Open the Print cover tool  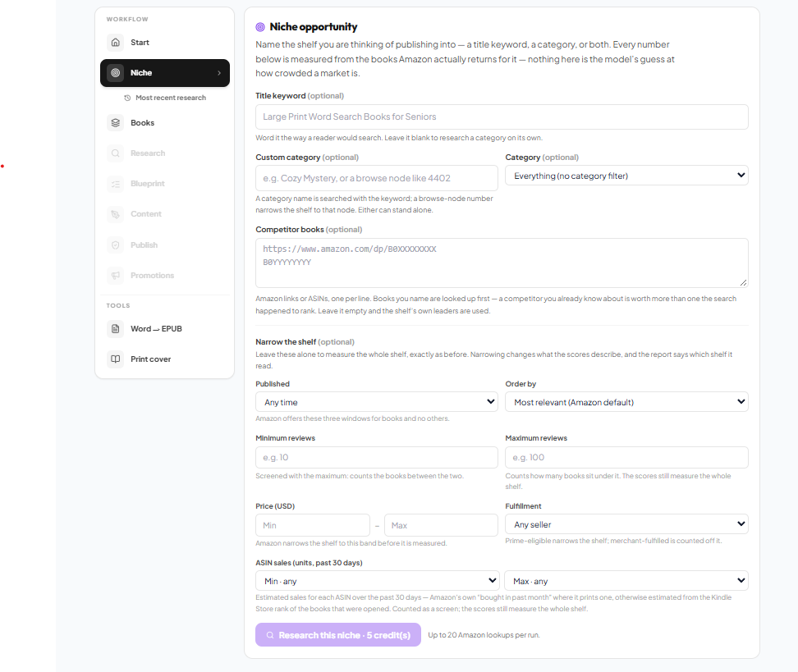[x=165, y=359]
